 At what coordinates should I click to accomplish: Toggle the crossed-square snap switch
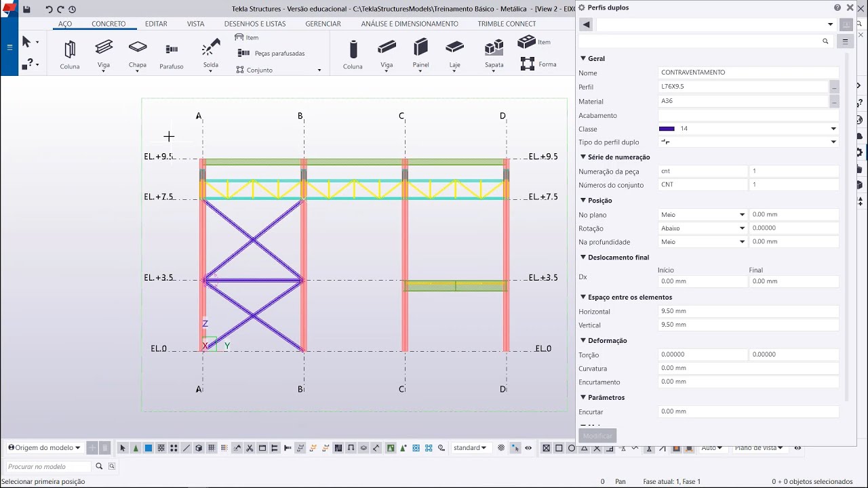tap(547, 448)
